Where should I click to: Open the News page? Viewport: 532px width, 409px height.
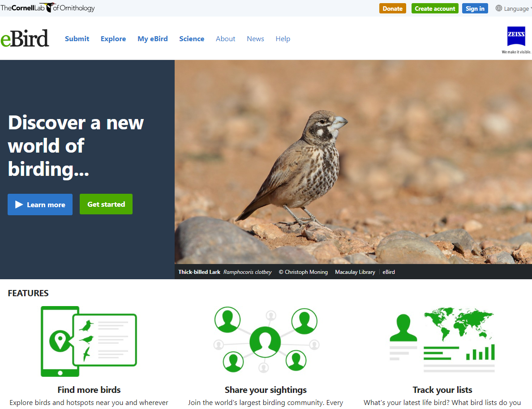click(x=256, y=38)
